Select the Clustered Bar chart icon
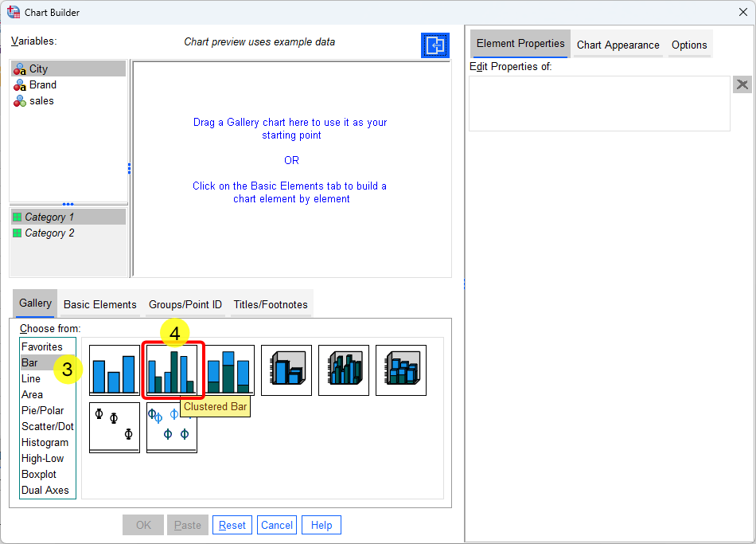This screenshot has width=756, height=544. pyautogui.click(x=173, y=370)
